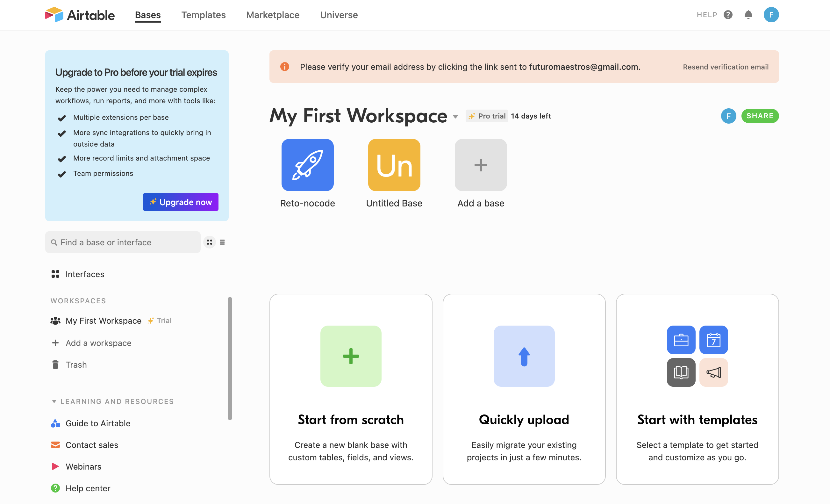The height and width of the screenshot is (504, 830).
Task: Click the Help question mark icon
Action: coord(727,15)
